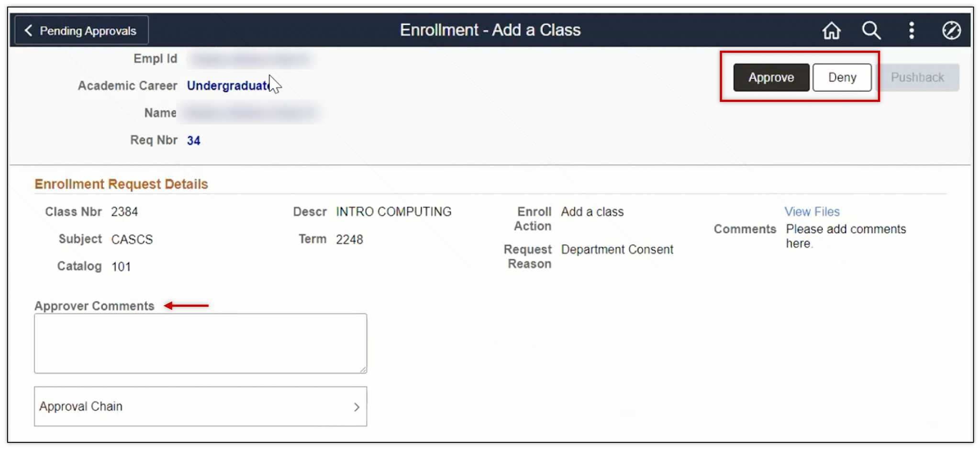
Task: Click the NavBar compass icon
Action: (951, 31)
